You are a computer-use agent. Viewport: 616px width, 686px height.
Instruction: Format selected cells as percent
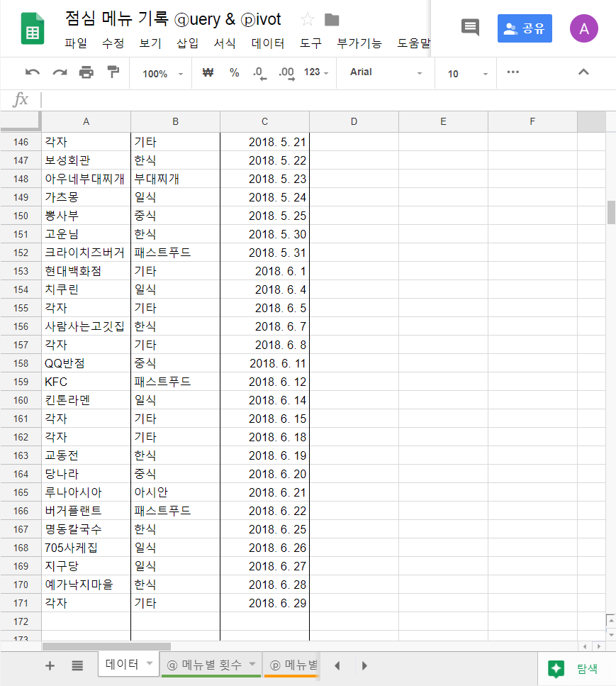tap(234, 72)
